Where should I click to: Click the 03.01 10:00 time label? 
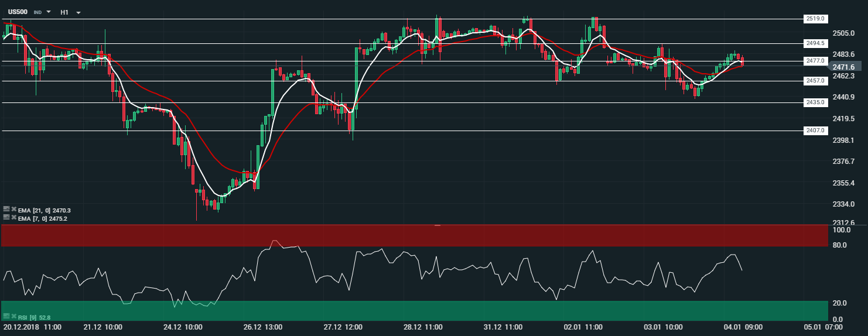coord(664,327)
